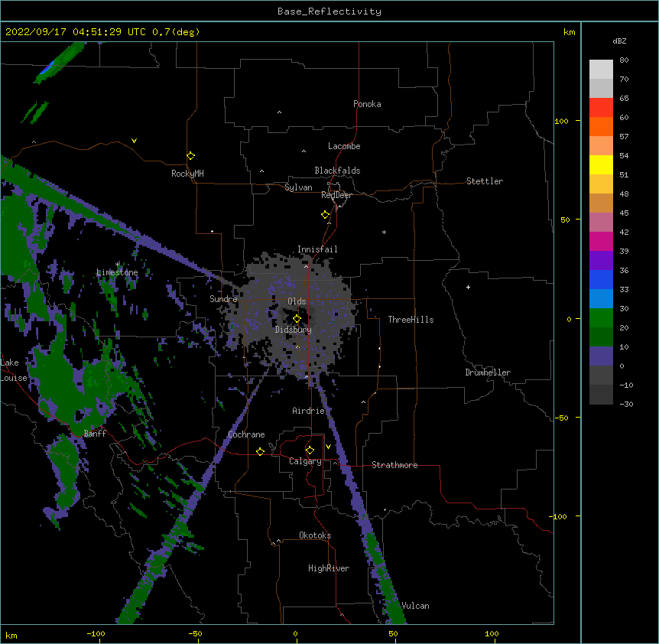The height and width of the screenshot is (644, 659).
Task: Click the yellow marker above Calgary label
Action: (310, 450)
